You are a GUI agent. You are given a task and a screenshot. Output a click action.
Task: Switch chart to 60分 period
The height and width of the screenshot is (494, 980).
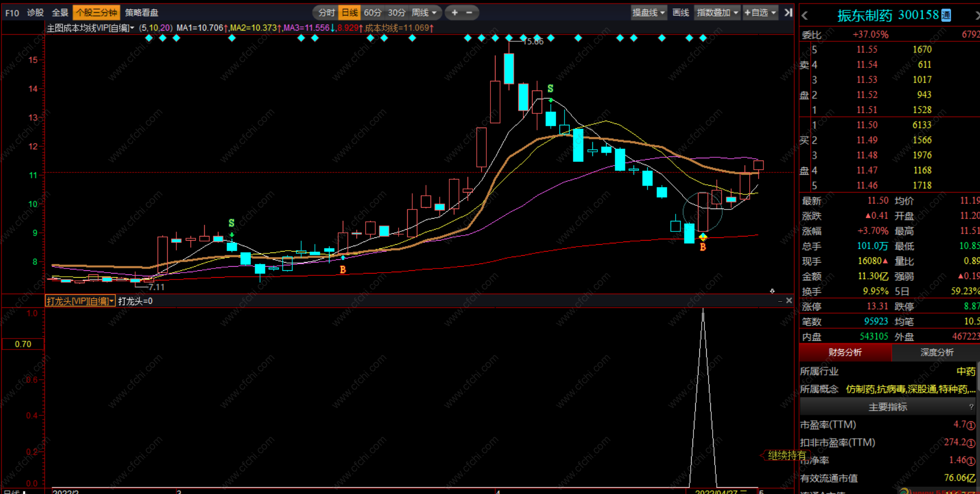click(373, 13)
